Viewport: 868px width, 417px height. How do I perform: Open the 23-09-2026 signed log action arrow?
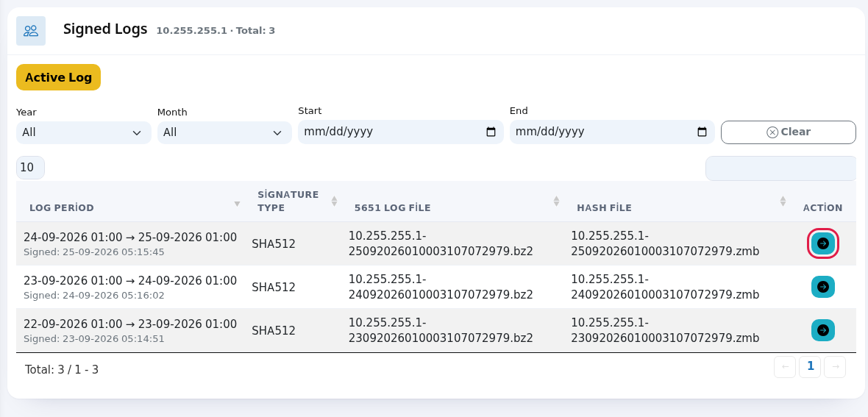pos(822,329)
